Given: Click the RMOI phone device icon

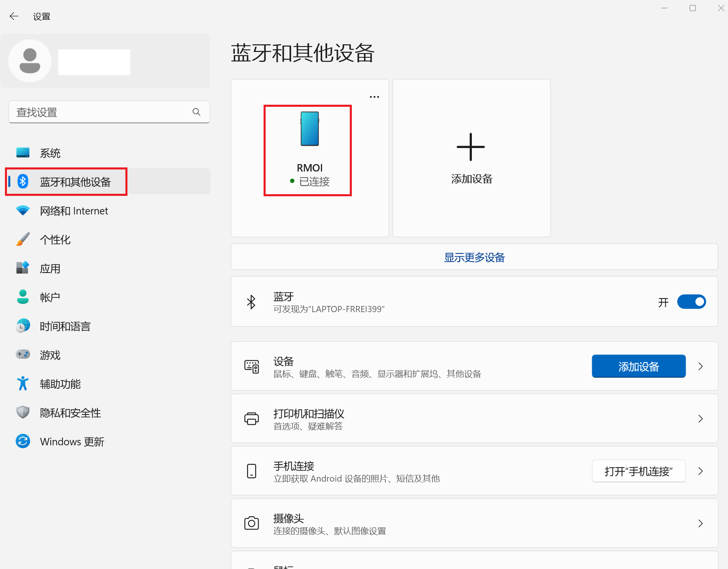Looking at the screenshot, I should [309, 129].
